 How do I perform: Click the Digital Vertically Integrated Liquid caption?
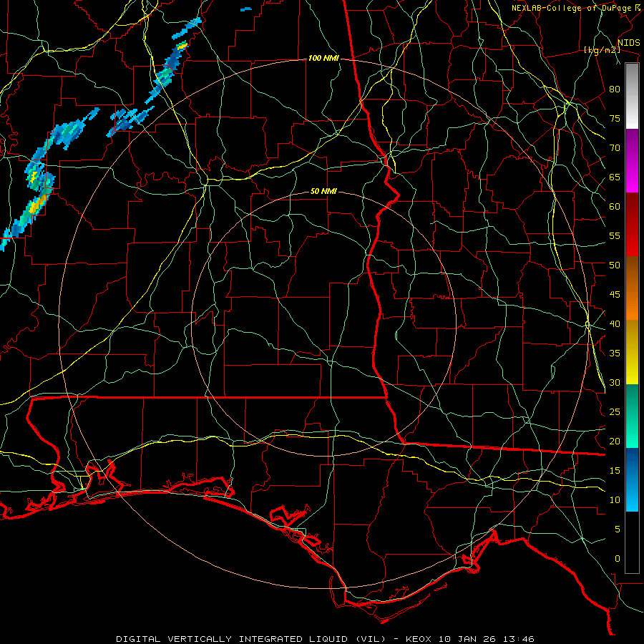(x=326, y=639)
